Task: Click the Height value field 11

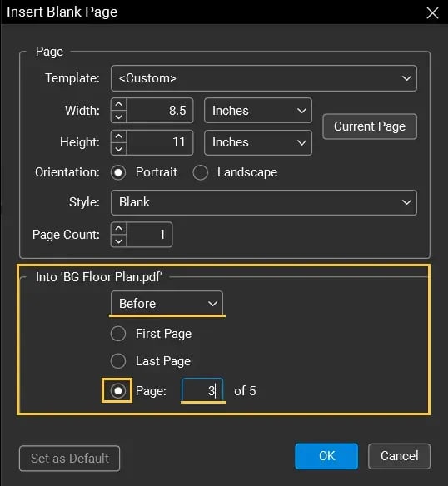Action: [160, 142]
